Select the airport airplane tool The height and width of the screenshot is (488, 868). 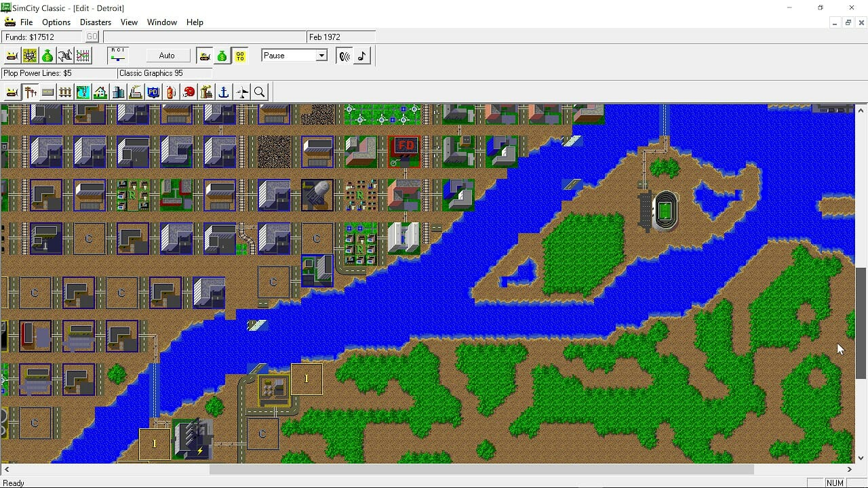(241, 92)
